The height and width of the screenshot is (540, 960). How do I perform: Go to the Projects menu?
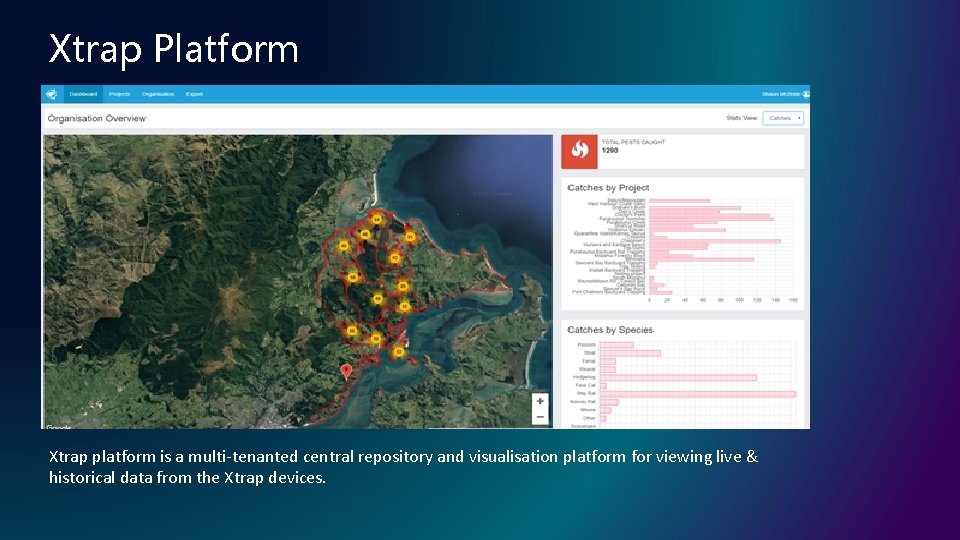119,94
